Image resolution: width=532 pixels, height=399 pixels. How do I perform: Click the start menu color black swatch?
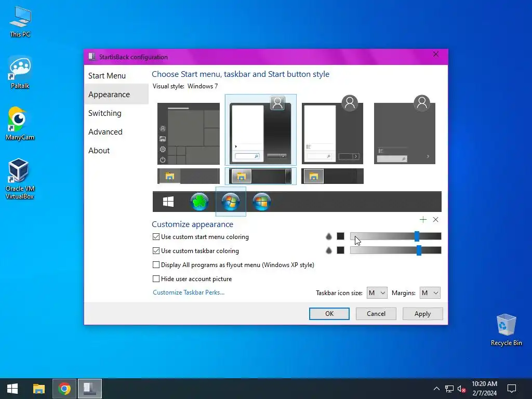coord(340,236)
